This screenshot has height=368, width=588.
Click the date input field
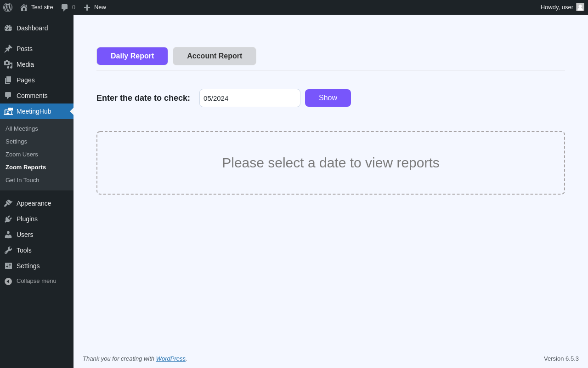249,98
